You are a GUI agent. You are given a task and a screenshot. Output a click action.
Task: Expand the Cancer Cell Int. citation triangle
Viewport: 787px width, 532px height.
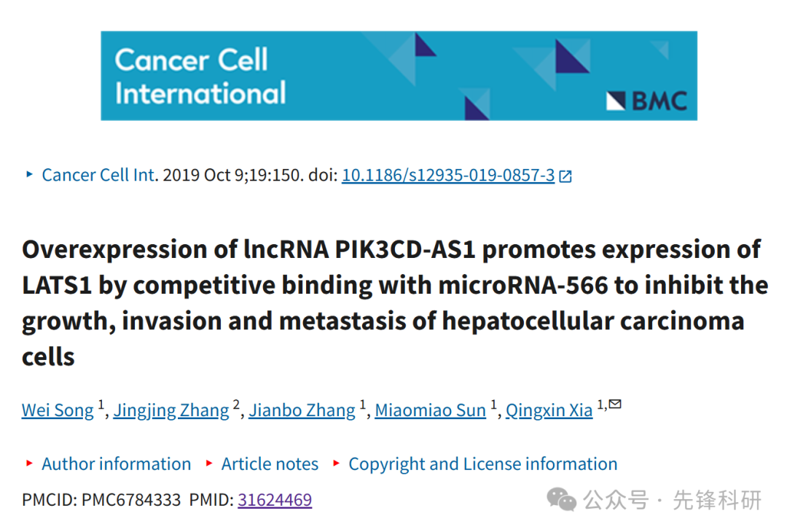pos(30,174)
